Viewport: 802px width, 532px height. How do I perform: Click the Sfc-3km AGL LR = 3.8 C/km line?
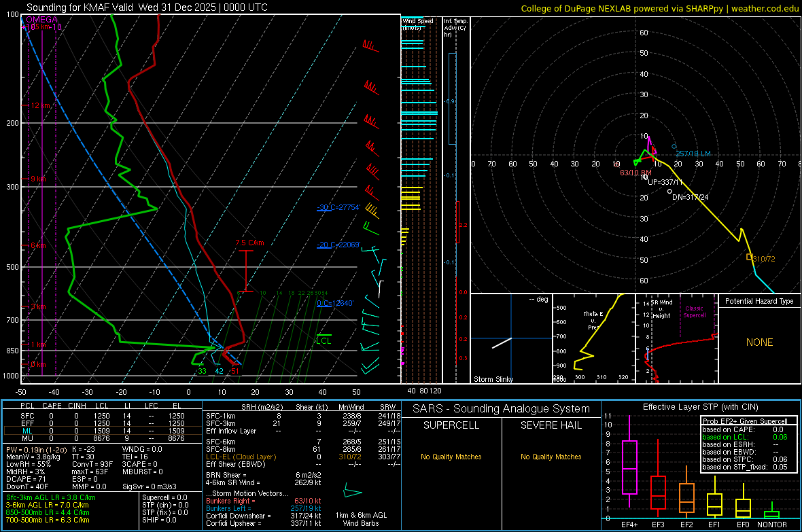(x=51, y=497)
